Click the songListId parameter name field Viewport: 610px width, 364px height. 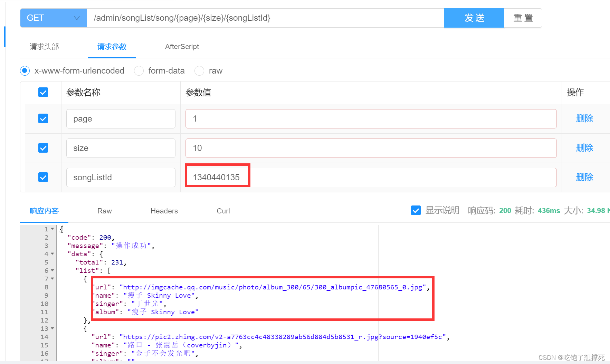[x=121, y=178]
